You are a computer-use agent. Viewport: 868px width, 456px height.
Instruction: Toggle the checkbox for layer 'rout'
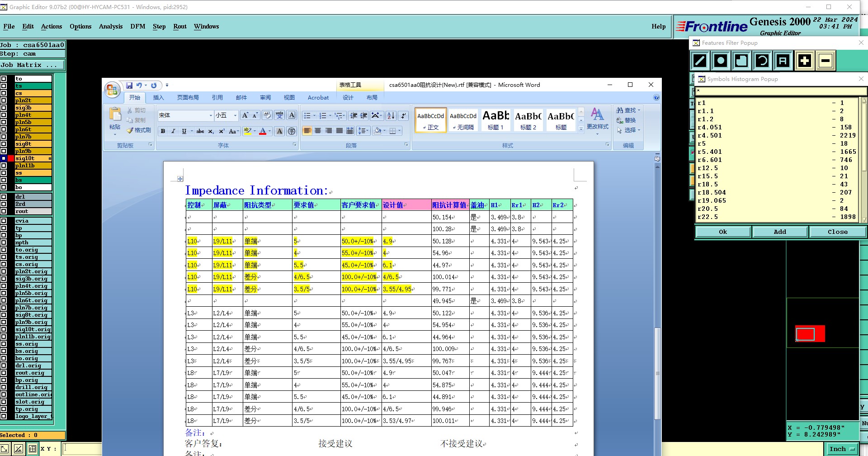click(x=4, y=211)
